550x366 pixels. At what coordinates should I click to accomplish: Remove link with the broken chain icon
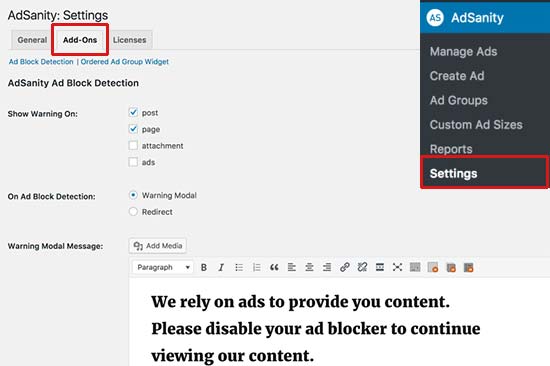click(362, 267)
